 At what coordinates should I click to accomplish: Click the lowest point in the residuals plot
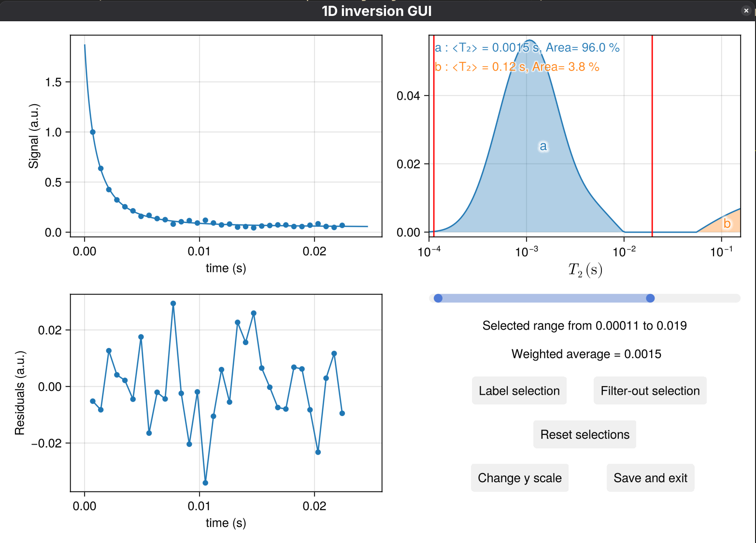pyautogui.click(x=205, y=483)
